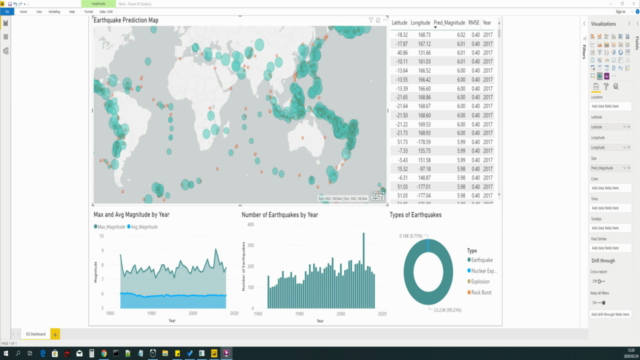Open the Analytics magnifier tab

click(x=616, y=87)
